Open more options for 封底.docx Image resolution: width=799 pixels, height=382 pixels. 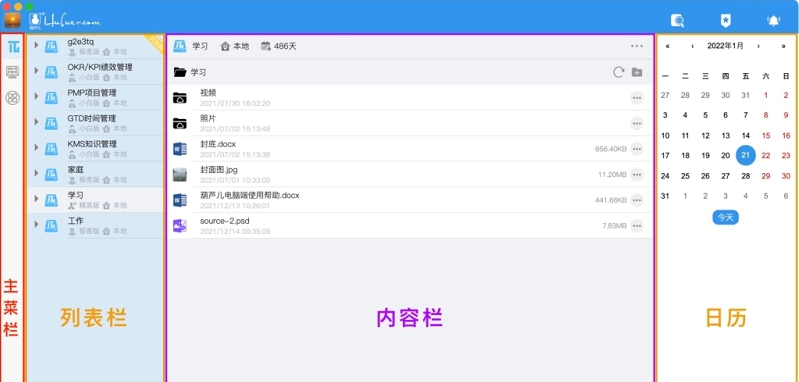pos(636,149)
